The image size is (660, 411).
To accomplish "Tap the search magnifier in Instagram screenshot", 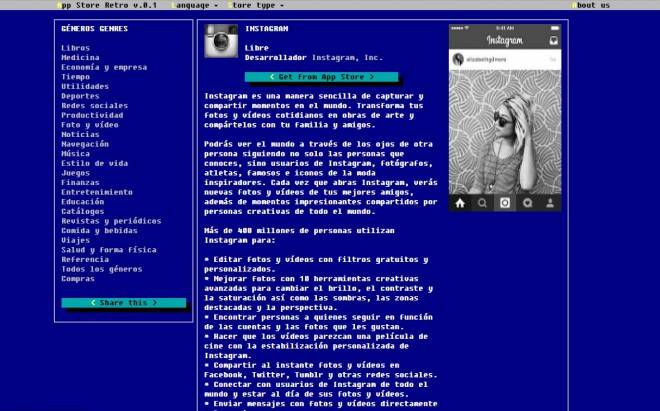I will (x=482, y=203).
